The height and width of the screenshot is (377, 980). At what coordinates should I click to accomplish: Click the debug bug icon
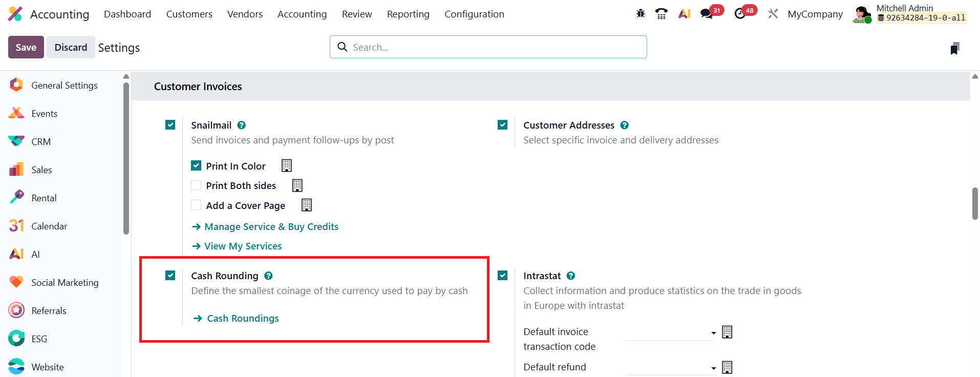(641, 14)
